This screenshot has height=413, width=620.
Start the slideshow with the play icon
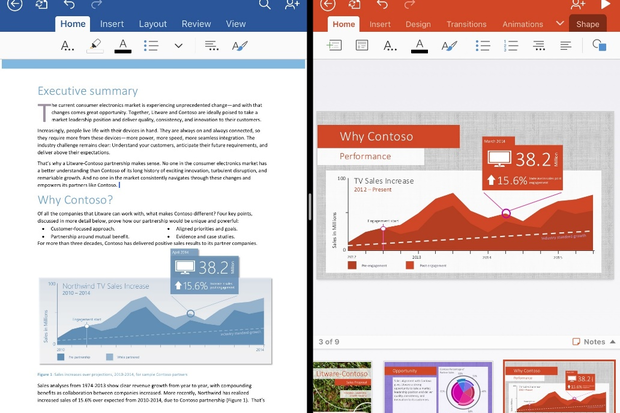(605, 4)
